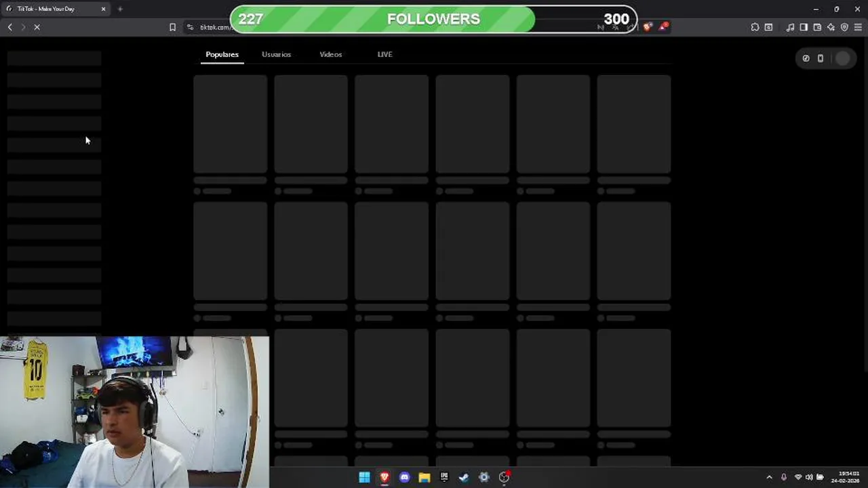This screenshot has width=868, height=488.
Task: Click the TikTok round icon beside the phone
Action: point(806,58)
